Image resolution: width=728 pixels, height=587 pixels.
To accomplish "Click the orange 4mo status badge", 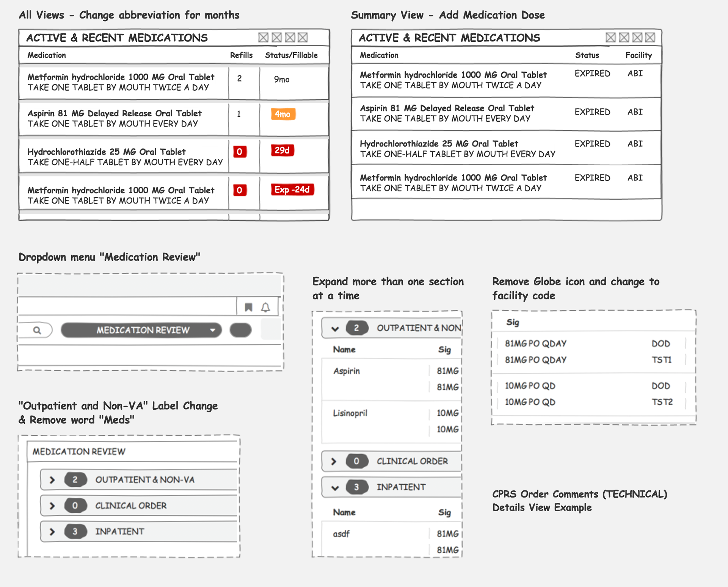I will pos(283,114).
